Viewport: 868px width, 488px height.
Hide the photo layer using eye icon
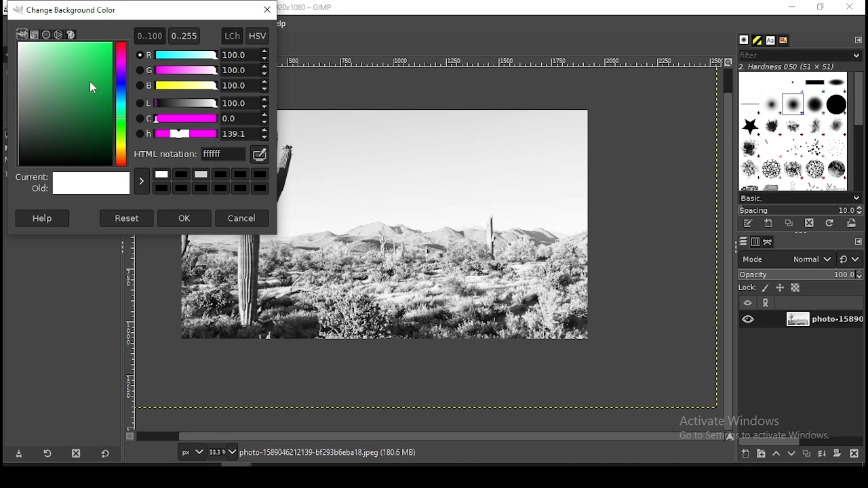coord(749,319)
